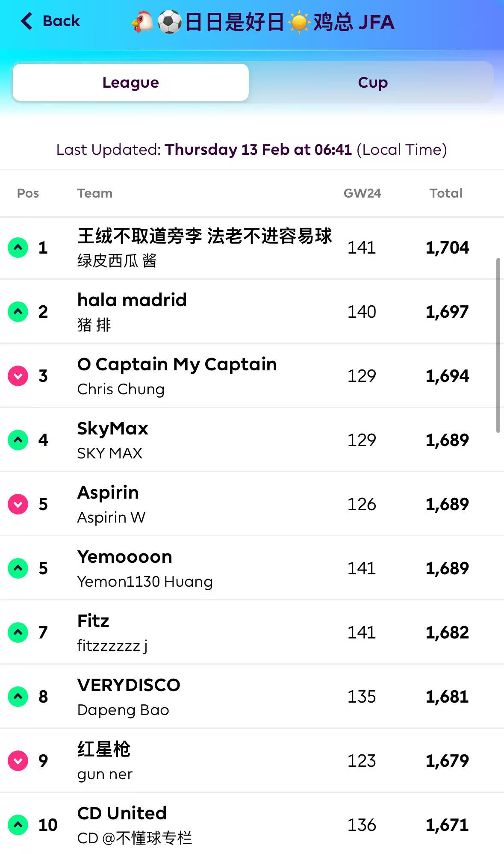Viewport: 504px width, 854px height.
Task: Tap the red down arrow next to 红星枪
Action: pos(18,761)
